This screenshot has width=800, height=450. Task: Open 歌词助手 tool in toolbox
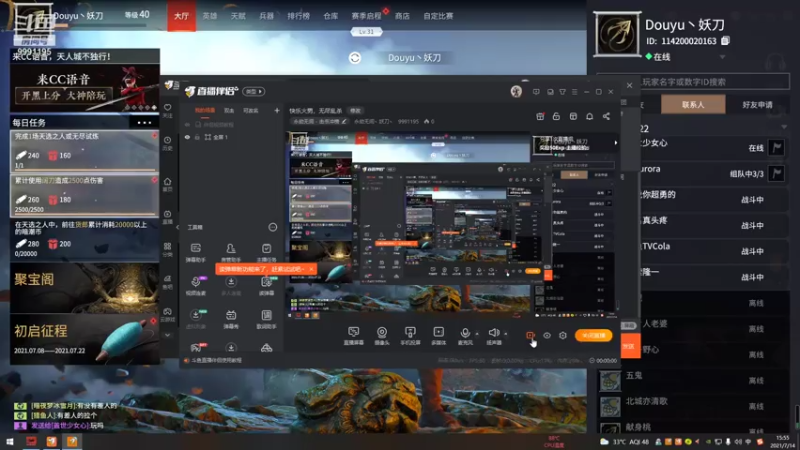click(x=266, y=319)
